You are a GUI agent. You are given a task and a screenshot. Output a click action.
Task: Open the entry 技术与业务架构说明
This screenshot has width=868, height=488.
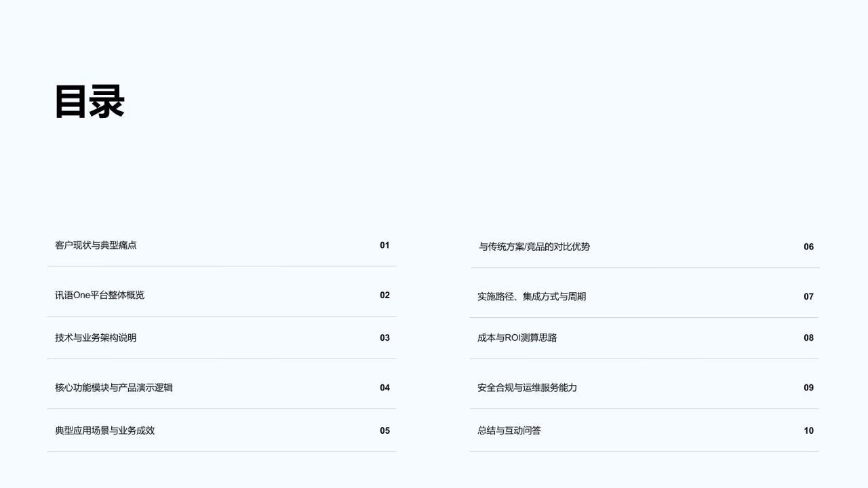(x=96, y=338)
